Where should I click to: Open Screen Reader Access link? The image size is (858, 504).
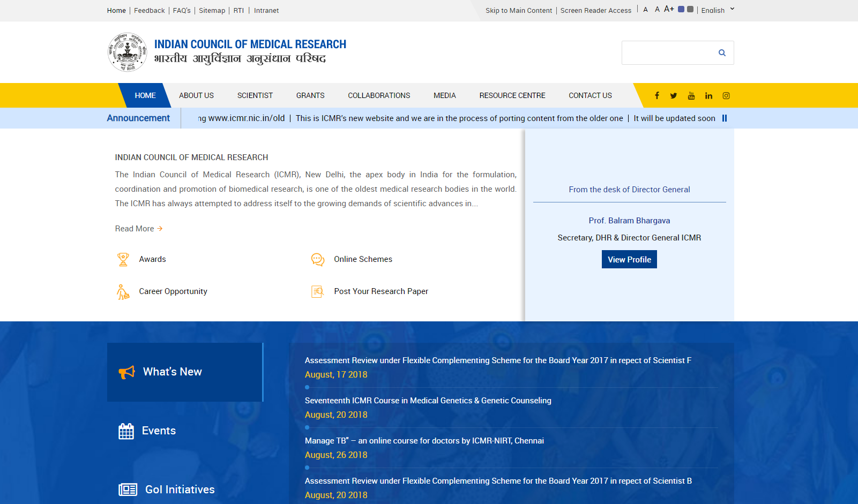click(596, 10)
